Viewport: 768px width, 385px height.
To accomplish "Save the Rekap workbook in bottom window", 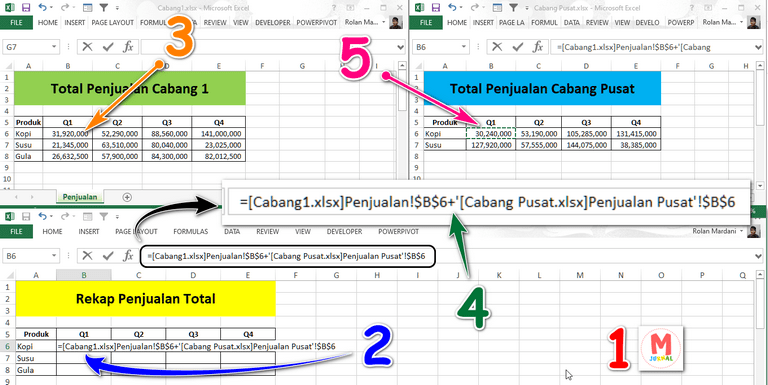I will pyautogui.click(x=26, y=216).
